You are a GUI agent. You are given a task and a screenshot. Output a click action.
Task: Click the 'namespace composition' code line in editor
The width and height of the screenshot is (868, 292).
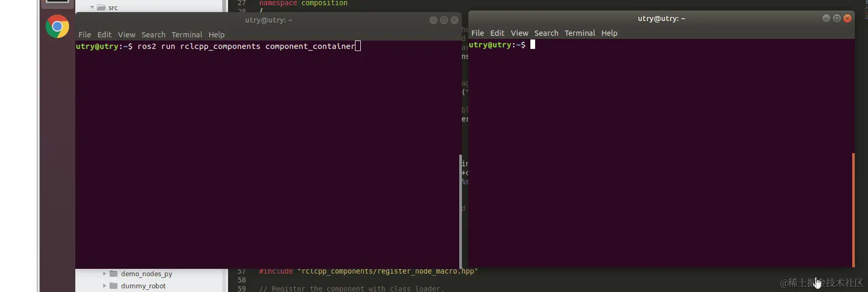click(x=303, y=3)
